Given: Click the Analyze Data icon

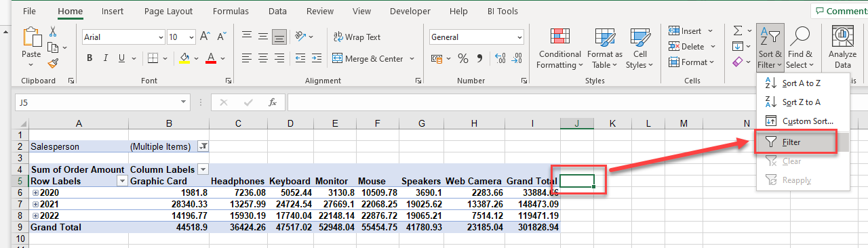Looking at the screenshot, I should click(842, 49).
